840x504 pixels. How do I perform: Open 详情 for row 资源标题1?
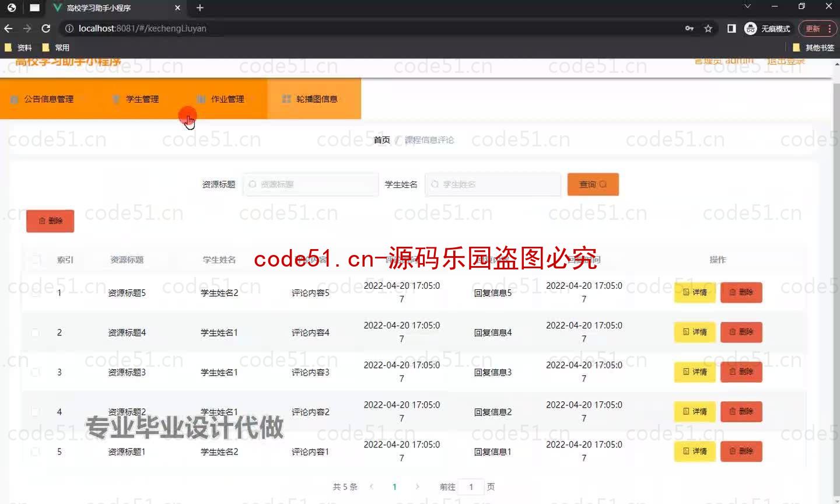coord(695,451)
